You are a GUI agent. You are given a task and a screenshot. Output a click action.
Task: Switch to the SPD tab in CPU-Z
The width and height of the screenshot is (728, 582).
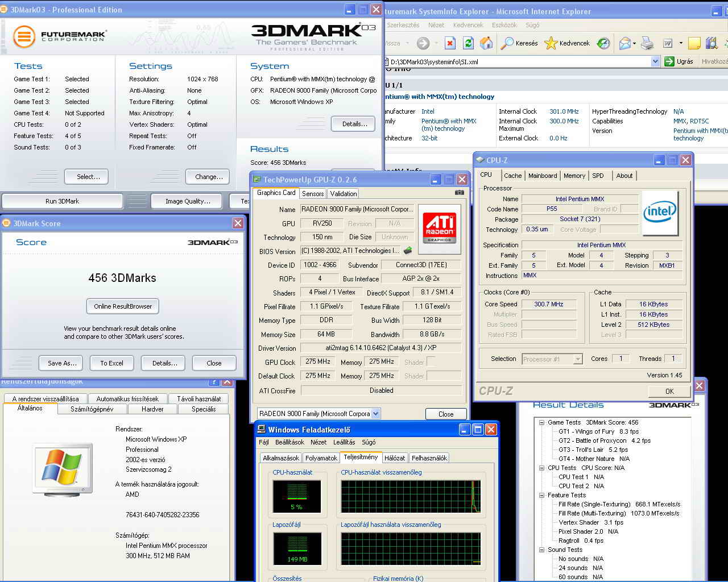598,176
